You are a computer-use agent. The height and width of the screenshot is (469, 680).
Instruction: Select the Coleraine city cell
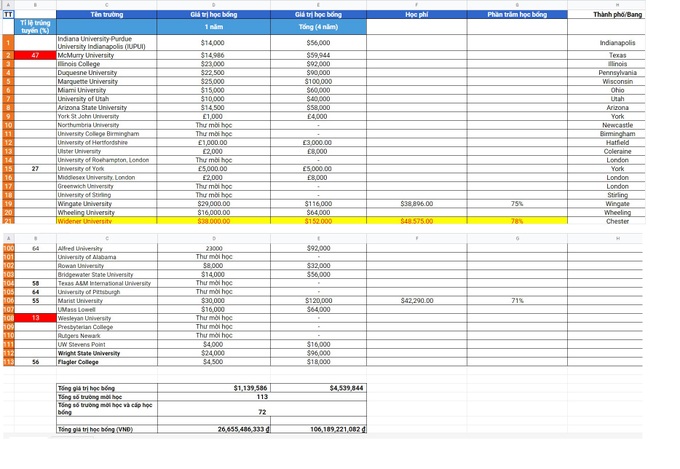617,151
